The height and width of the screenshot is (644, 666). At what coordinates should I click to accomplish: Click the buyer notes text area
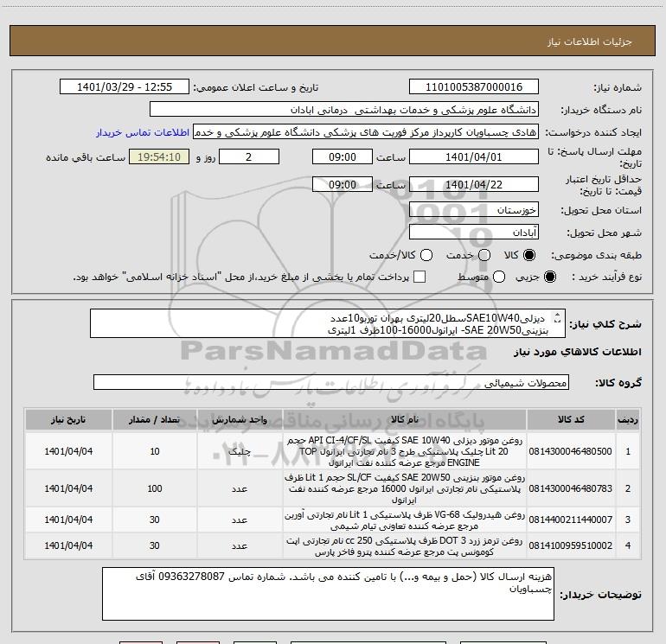click(328, 594)
